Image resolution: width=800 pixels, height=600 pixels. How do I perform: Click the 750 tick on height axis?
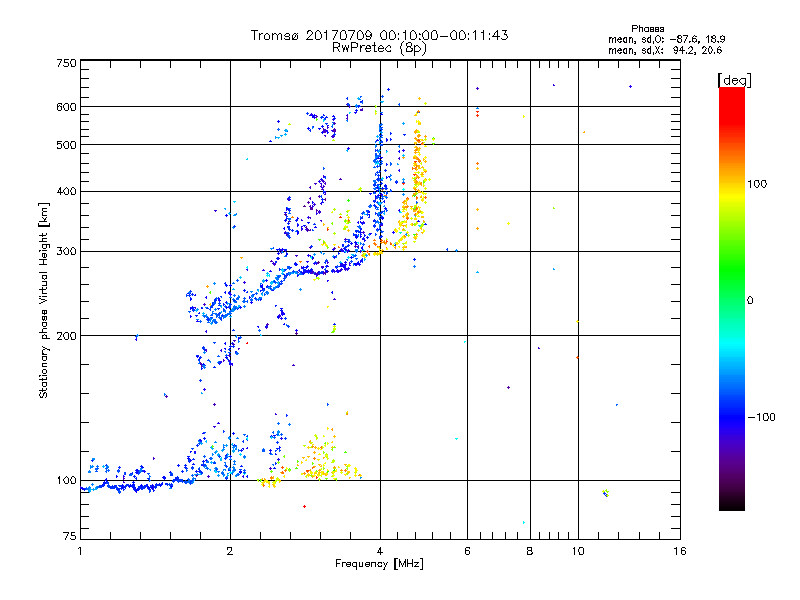point(67,62)
